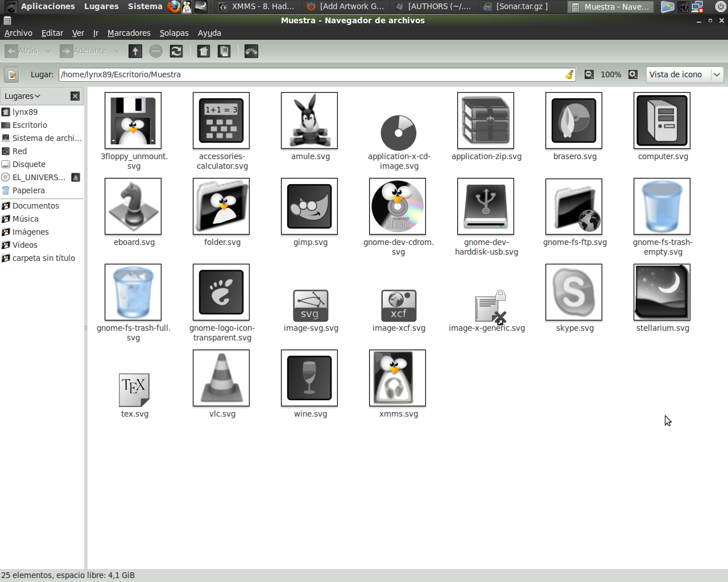728x582 pixels.
Task: Switch to XMMS taskbar window
Action: 257,7
